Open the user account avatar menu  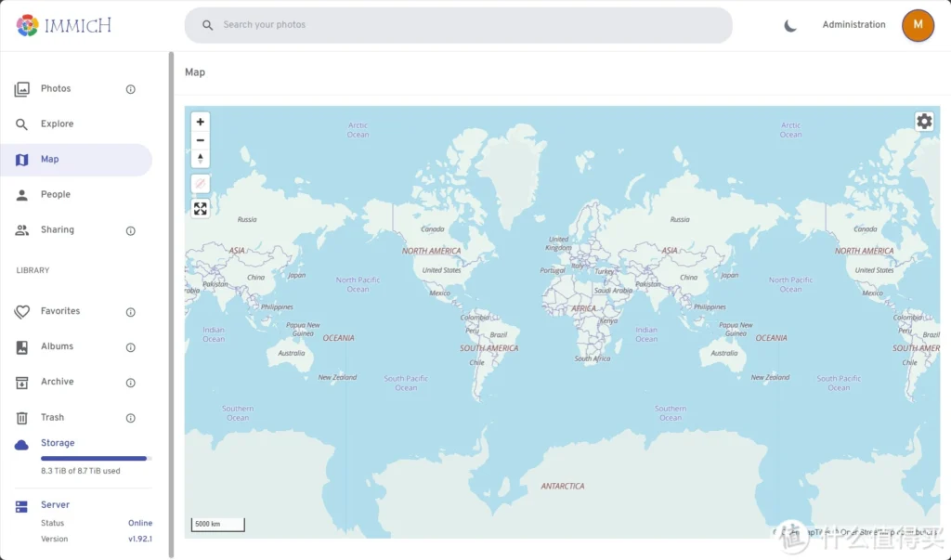[918, 25]
